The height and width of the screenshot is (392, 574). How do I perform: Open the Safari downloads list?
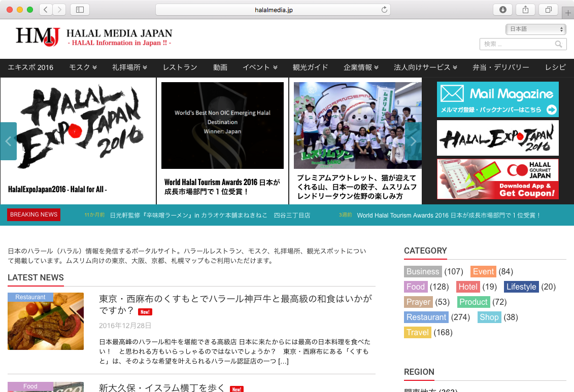tap(502, 10)
